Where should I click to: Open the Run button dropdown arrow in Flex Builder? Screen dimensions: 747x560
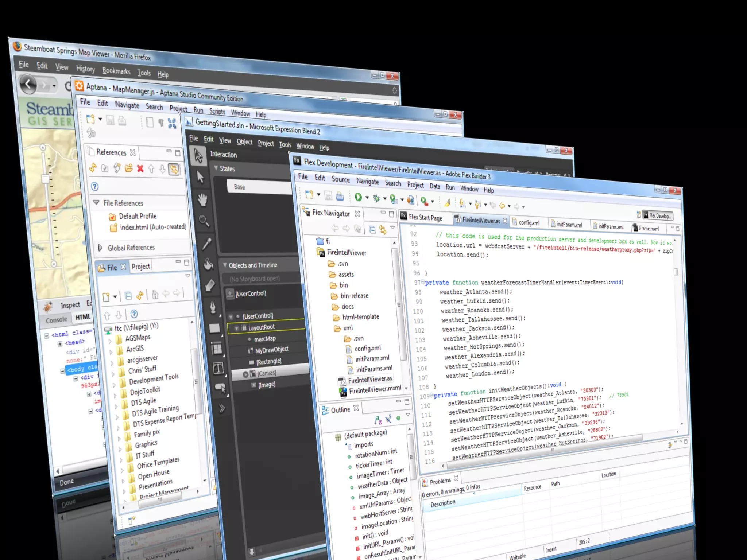[367, 198]
